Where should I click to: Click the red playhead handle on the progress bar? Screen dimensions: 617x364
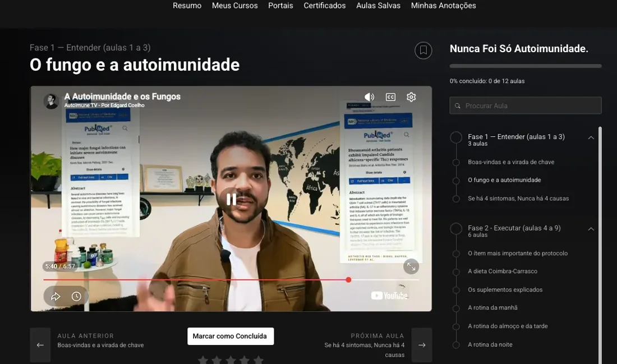[x=348, y=280]
